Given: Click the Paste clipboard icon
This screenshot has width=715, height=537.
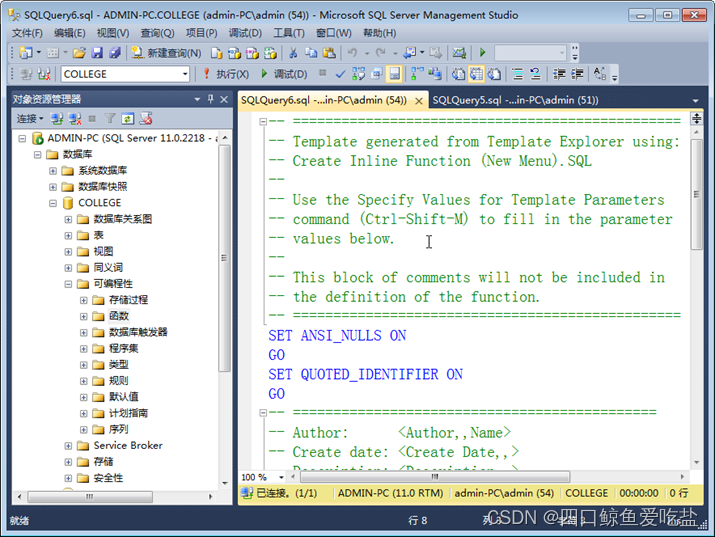Looking at the screenshot, I should tap(329, 53).
